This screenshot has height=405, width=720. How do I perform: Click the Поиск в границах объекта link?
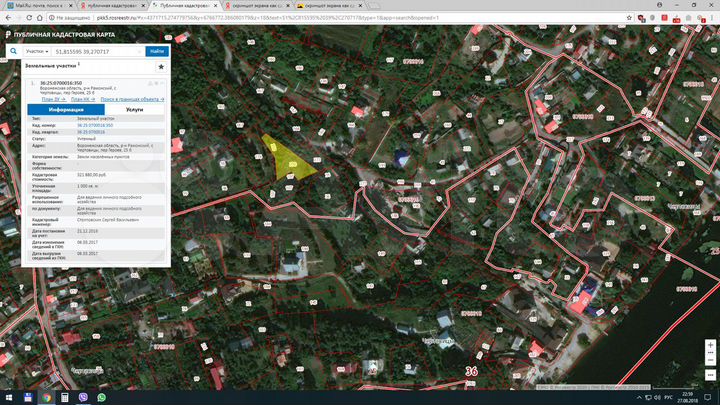132,99
